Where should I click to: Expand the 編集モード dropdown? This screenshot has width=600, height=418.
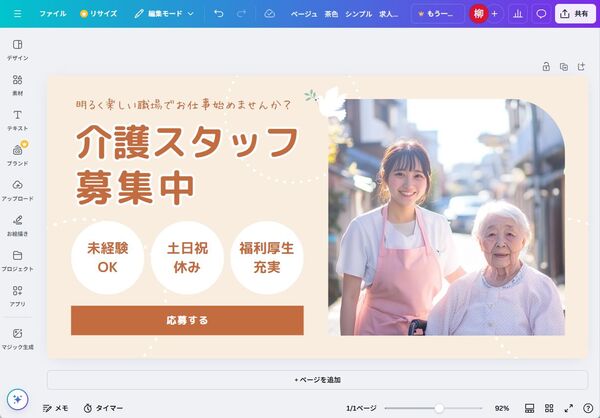click(x=164, y=14)
